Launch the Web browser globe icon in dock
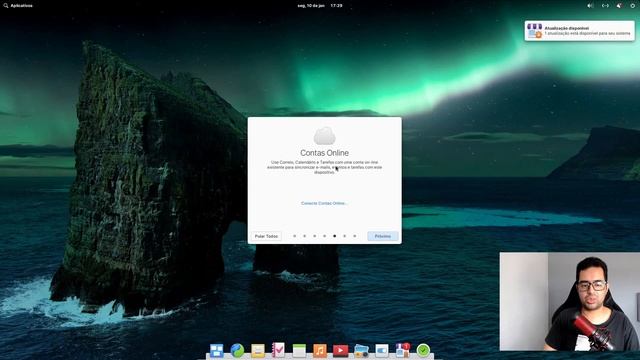 click(237, 350)
